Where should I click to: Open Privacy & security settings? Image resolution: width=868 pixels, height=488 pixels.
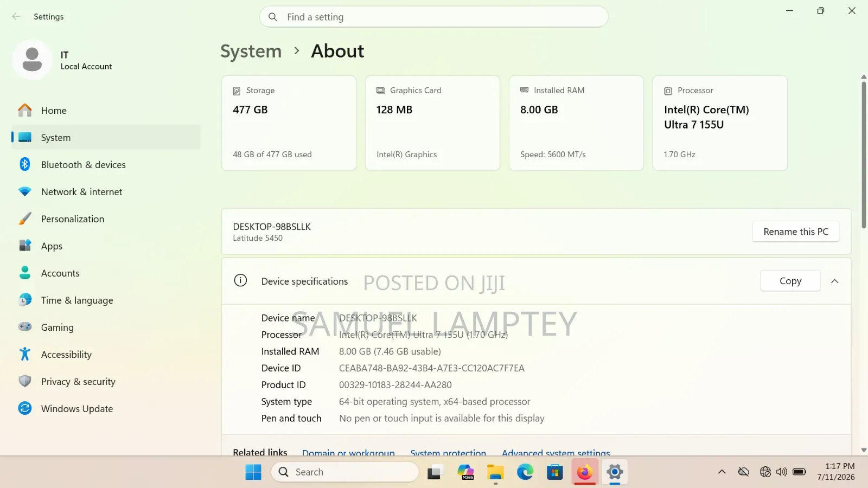[x=106, y=382]
